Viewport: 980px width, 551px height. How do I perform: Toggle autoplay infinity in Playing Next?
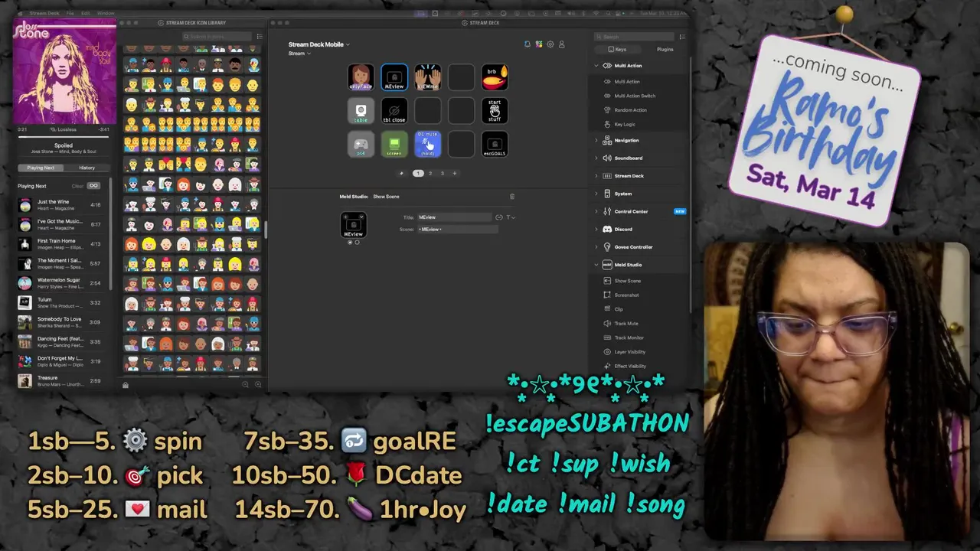click(94, 186)
